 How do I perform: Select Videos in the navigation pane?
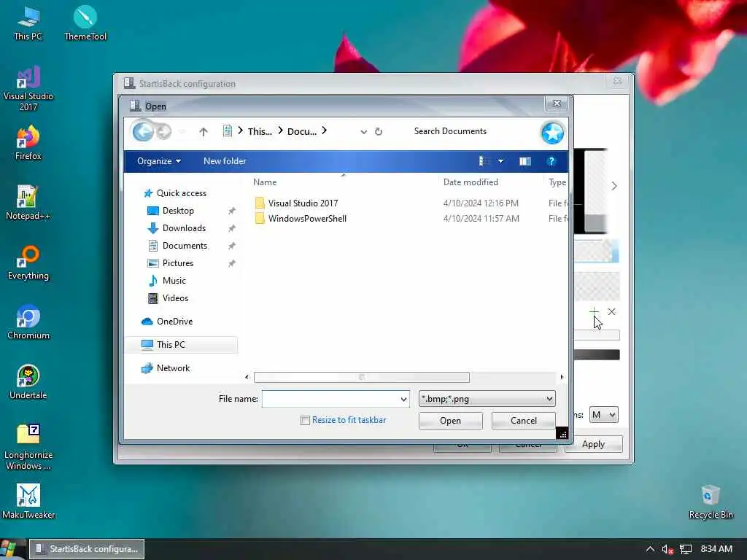point(168,298)
